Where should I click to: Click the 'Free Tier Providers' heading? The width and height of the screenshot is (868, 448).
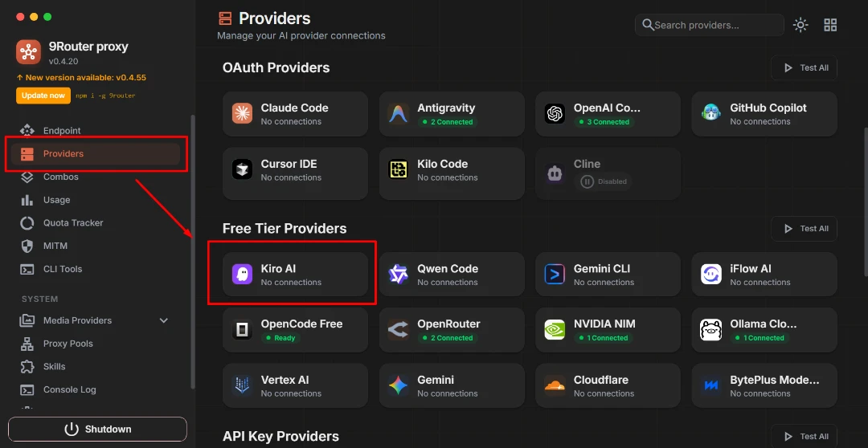point(285,229)
